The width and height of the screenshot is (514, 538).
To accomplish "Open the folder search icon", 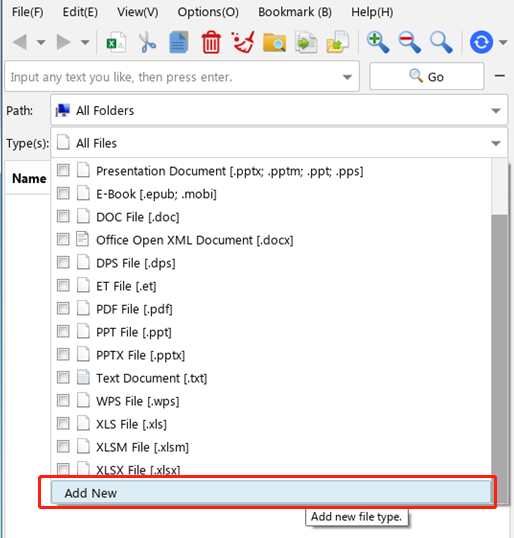I will [274, 42].
